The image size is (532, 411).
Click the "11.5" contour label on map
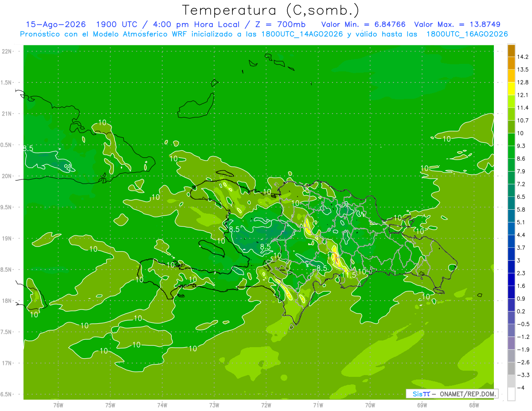point(348,275)
